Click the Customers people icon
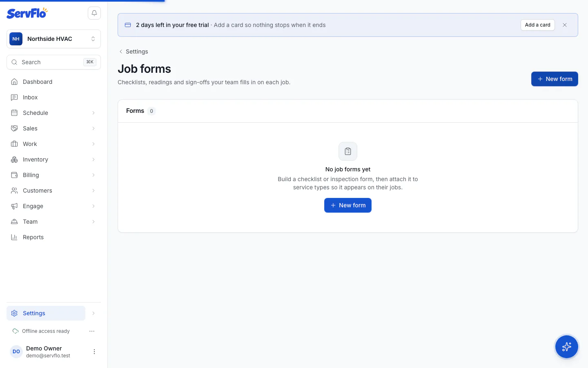This screenshot has height=368, width=588. 14,191
